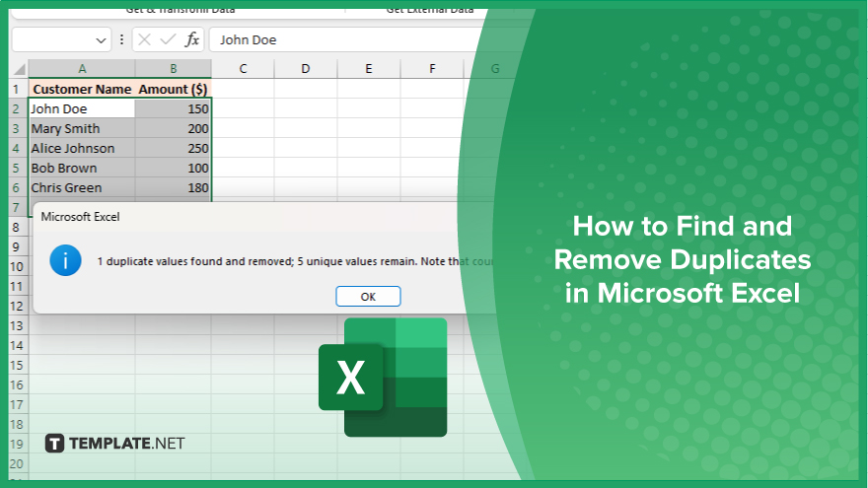Click the formula bar options dots
The width and height of the screenshot is (868, 488).
tap(121, 39)
